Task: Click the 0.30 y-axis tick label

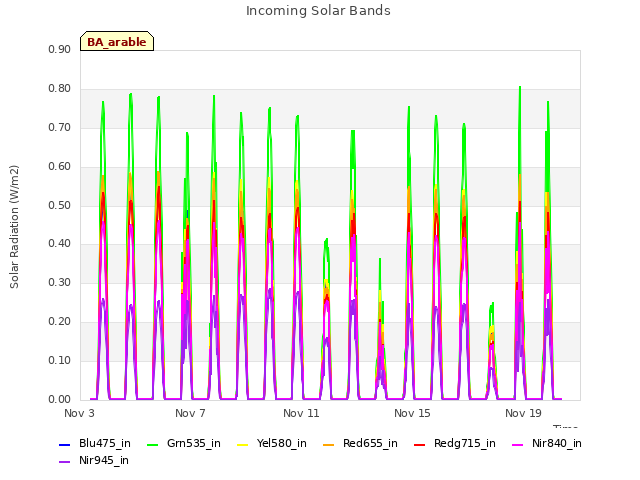Action: pos(60,282)
